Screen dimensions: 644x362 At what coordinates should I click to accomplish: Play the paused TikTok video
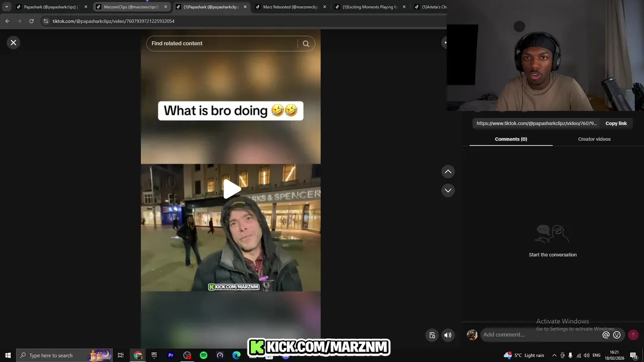tap(231, 189)
